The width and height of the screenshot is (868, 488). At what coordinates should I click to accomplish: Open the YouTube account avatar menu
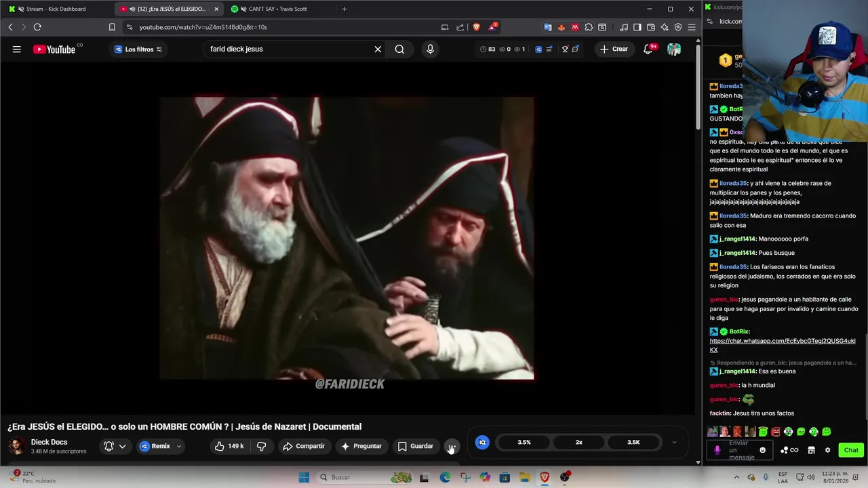pyautogui.click(x=673, y=49)
